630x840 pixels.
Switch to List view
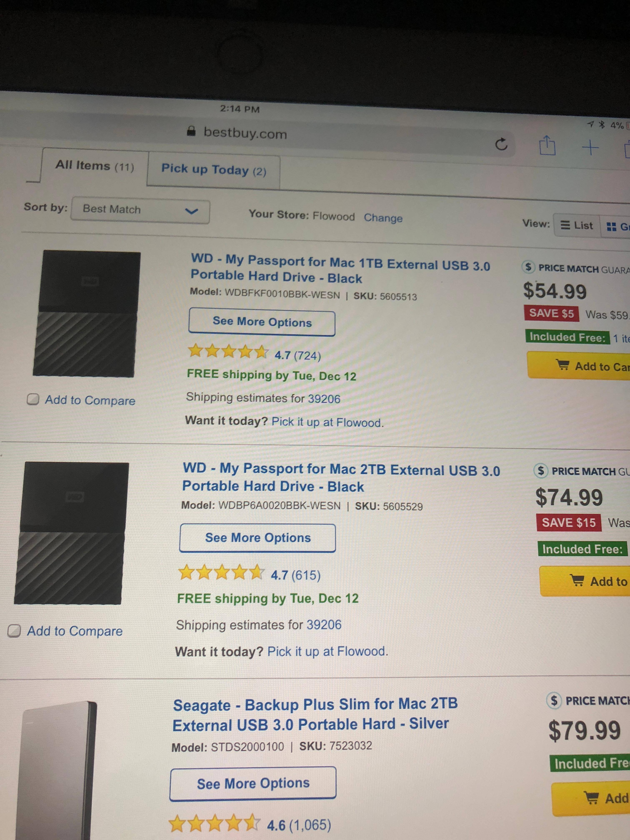tap(577, 226)
